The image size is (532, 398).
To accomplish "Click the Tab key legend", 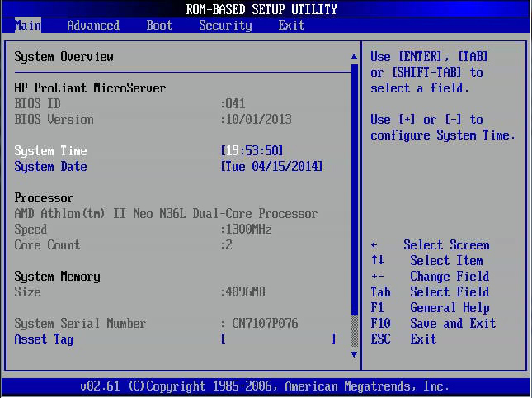I will 380,291.
